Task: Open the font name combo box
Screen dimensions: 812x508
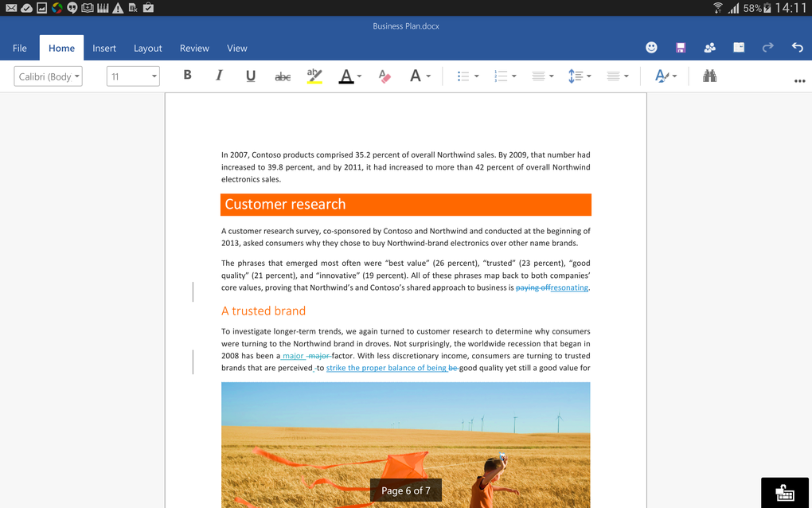Action: click(x=48, y=75)
